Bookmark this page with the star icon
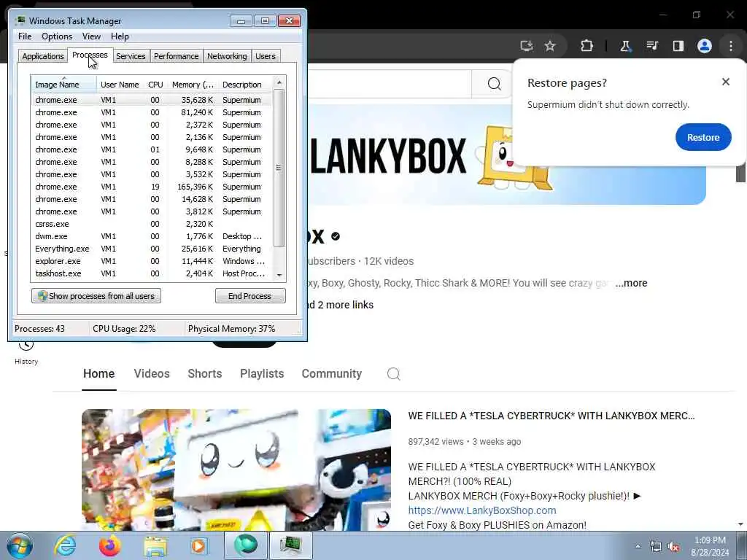Screen dimensions: 747x560 pyautogui.click(x=550, y=46)
